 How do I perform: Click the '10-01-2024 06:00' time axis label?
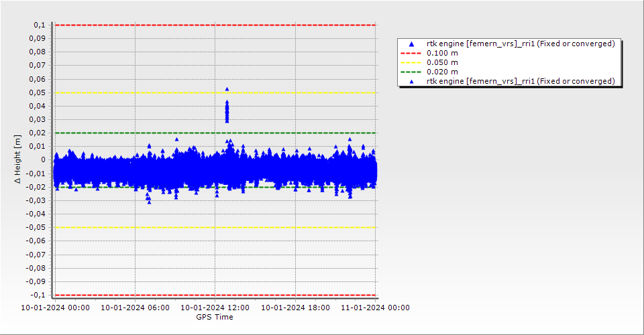136,308
